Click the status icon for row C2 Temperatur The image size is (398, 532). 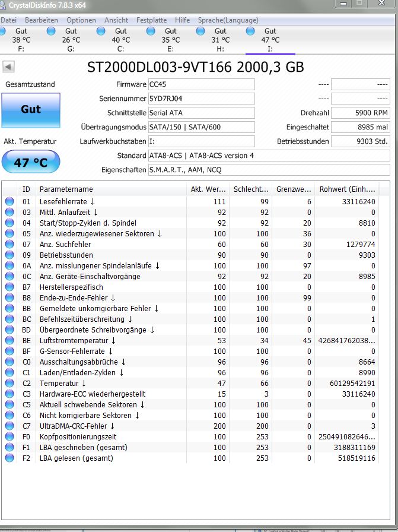9,384
